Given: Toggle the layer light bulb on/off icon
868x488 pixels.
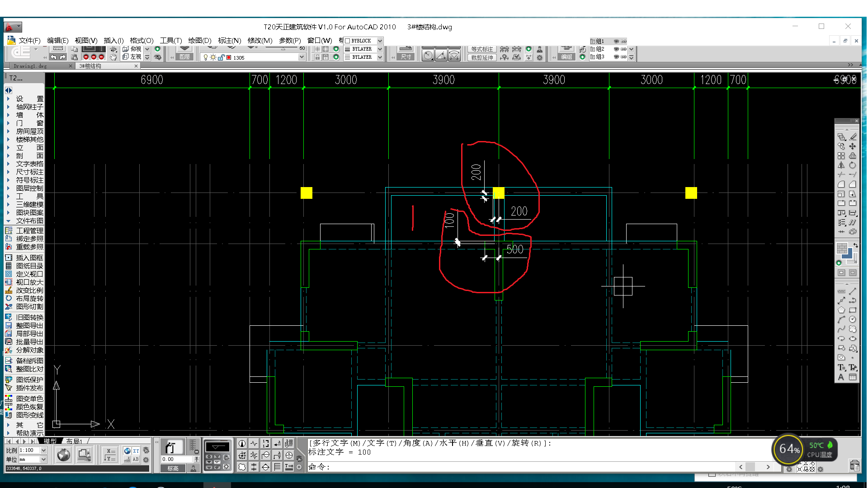Looking at the screenshot, I should (x=206, y=57).
